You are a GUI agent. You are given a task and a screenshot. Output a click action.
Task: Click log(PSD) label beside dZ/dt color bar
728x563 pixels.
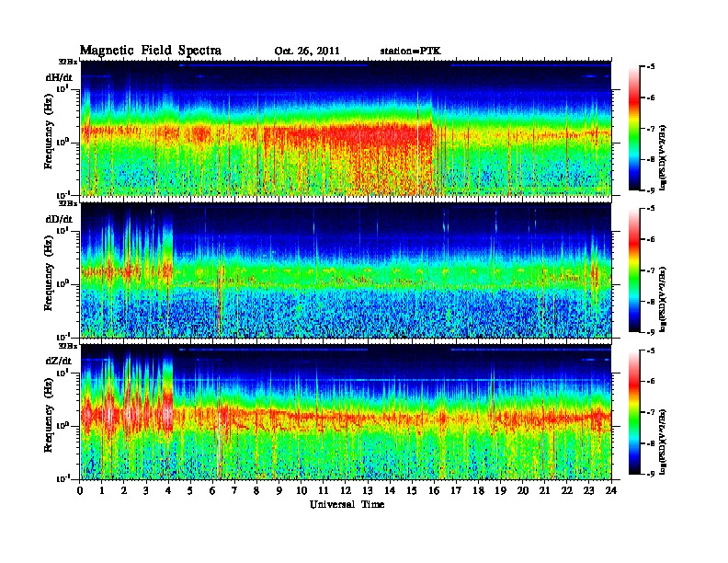[x=663, y=442]
